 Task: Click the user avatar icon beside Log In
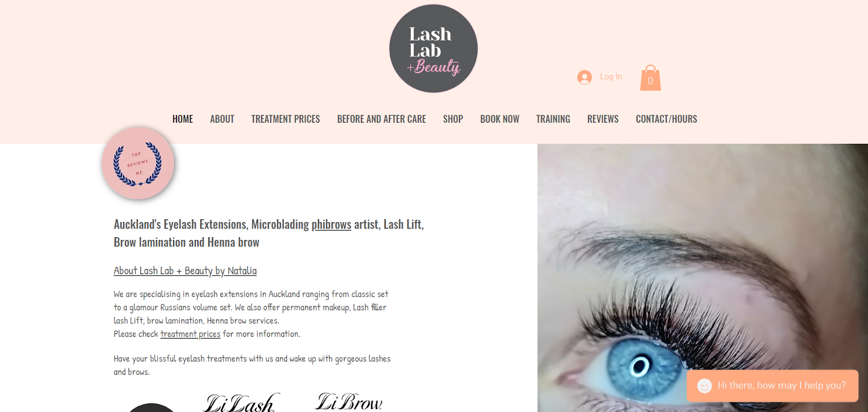point(584,77)
